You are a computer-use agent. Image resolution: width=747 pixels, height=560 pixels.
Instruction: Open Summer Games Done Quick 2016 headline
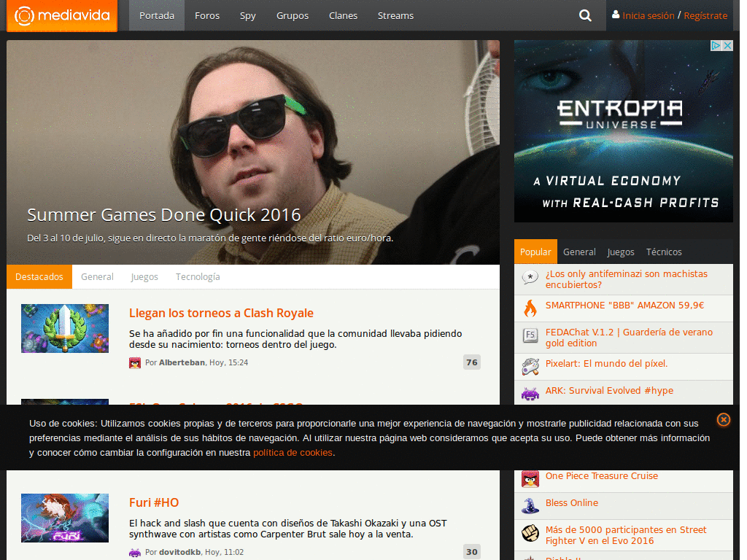tap(164, 215)
